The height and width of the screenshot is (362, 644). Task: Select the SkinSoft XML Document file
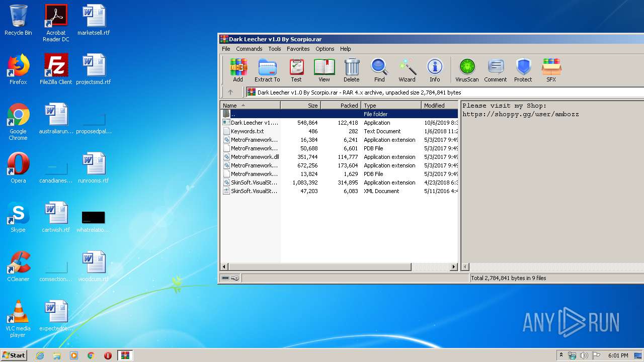[x=339, y=191]
